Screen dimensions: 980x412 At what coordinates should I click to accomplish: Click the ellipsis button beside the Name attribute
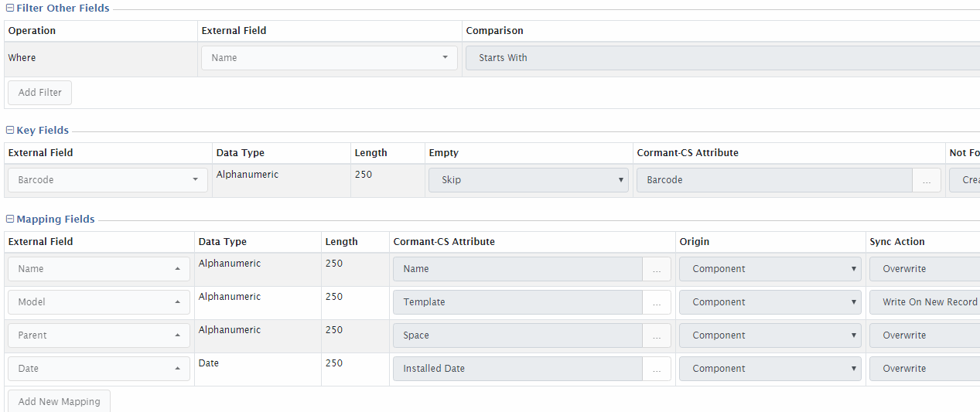click(657, 269)
